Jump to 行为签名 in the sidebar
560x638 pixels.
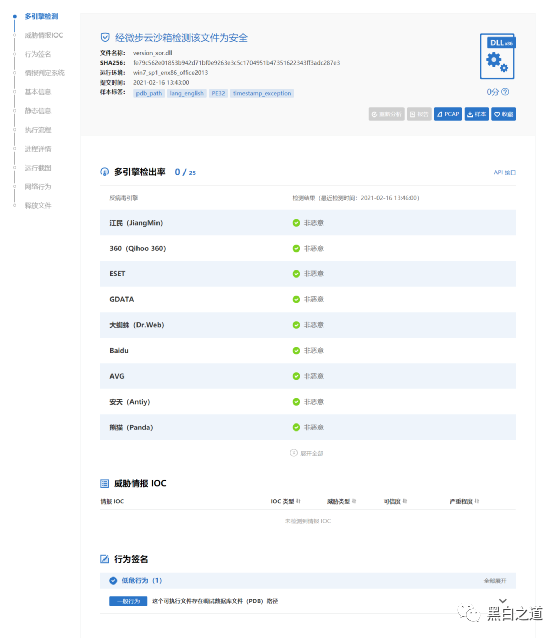[x=38, y=54]
